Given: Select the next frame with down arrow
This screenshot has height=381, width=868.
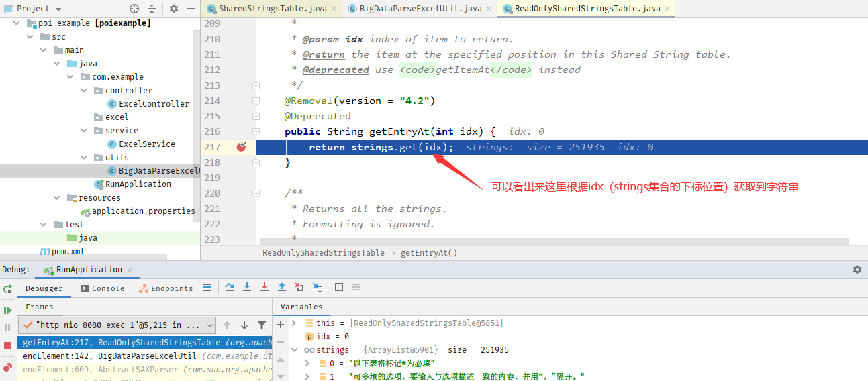Looking at the screenshot, I should (244, 325).
